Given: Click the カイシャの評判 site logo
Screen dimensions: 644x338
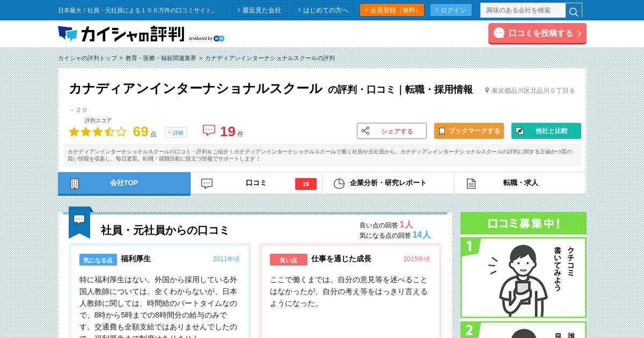Looking at the screenshot, I should pos(121,34).
